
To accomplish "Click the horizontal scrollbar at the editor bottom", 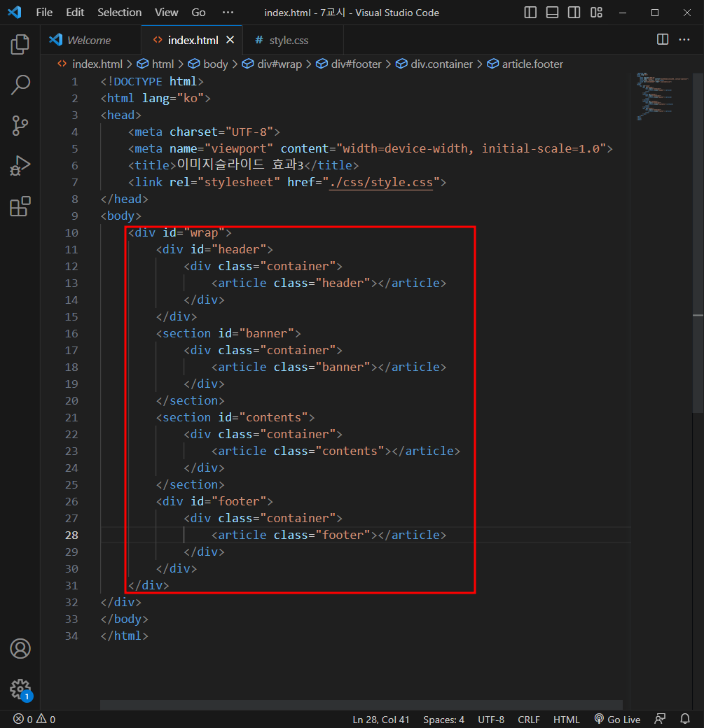I will [x=361, y=705].
